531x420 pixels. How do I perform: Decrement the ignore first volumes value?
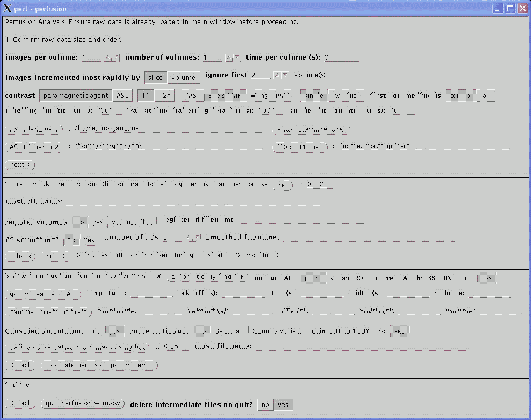click(x=286, y=76)
